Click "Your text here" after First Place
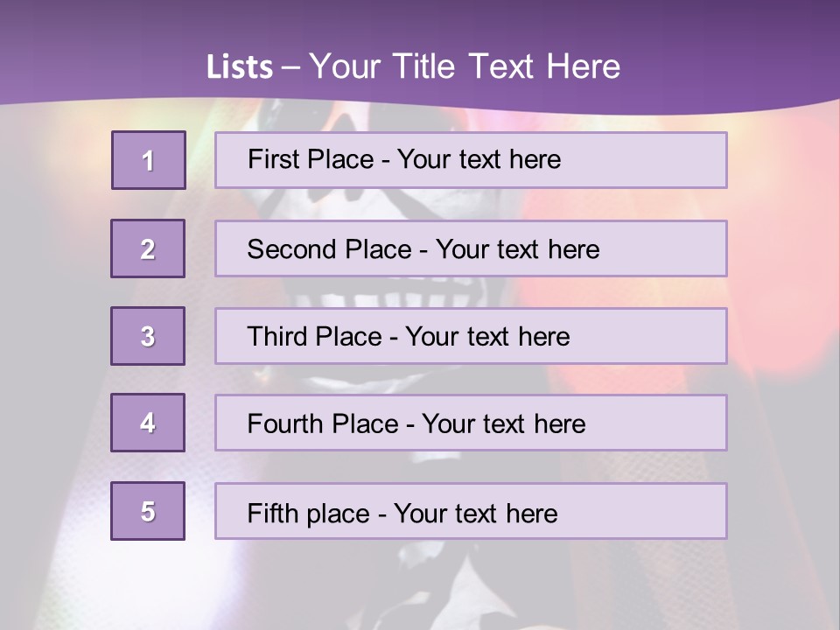Viewport: 840px width, 630px height. coord(479,159)
